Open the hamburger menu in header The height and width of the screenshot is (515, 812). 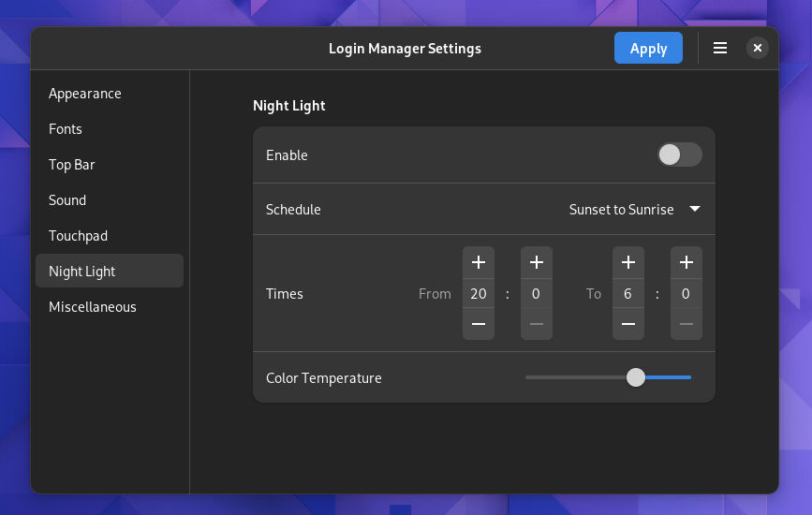(720, 49)
